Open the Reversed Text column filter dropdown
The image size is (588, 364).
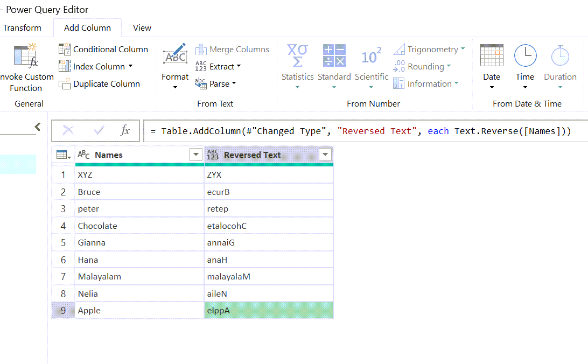[x=325, y=155]
